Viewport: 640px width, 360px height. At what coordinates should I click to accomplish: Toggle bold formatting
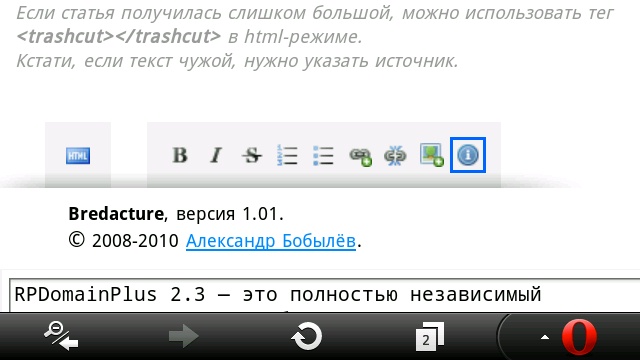point(180,155)
